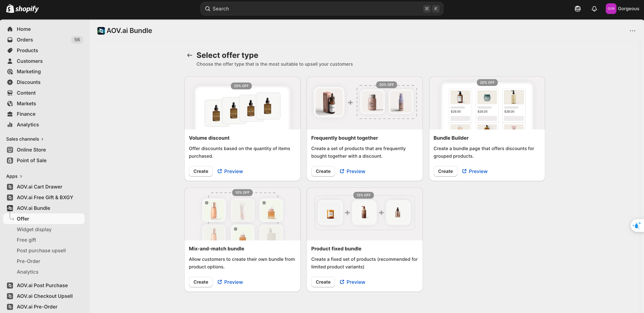Open the Free gift section
Screen dimensions: 644x313
pos(26,240)
